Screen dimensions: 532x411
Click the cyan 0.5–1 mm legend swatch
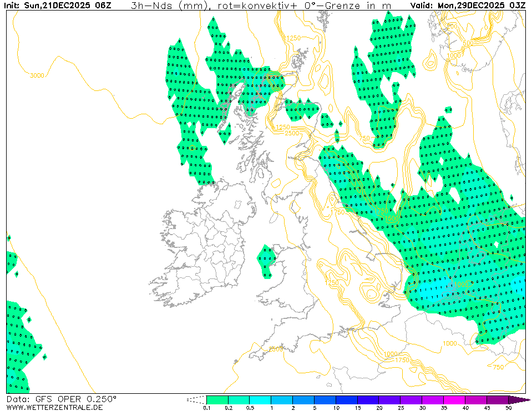pos(260,399)
